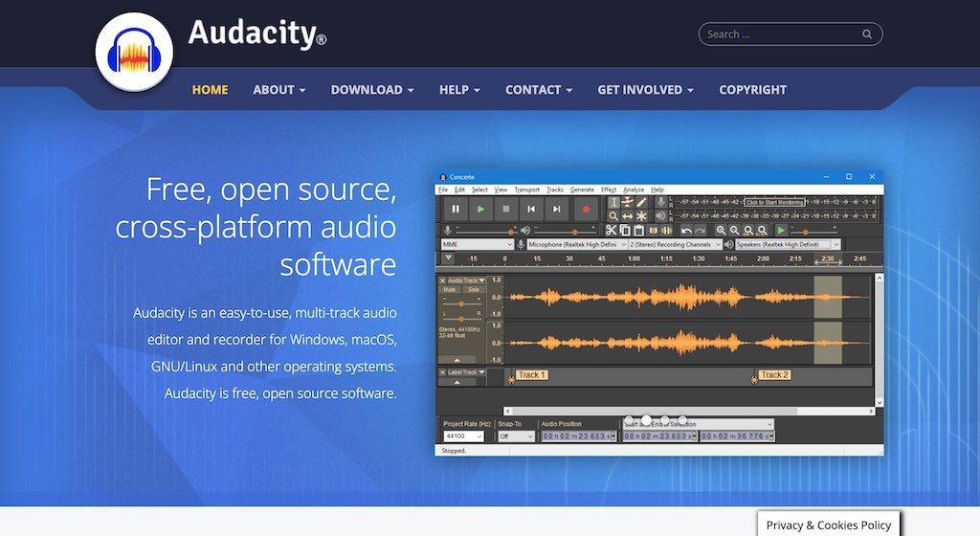
Task: Expand the CONTACT navigation menu
Action: (x=538, y=90)
